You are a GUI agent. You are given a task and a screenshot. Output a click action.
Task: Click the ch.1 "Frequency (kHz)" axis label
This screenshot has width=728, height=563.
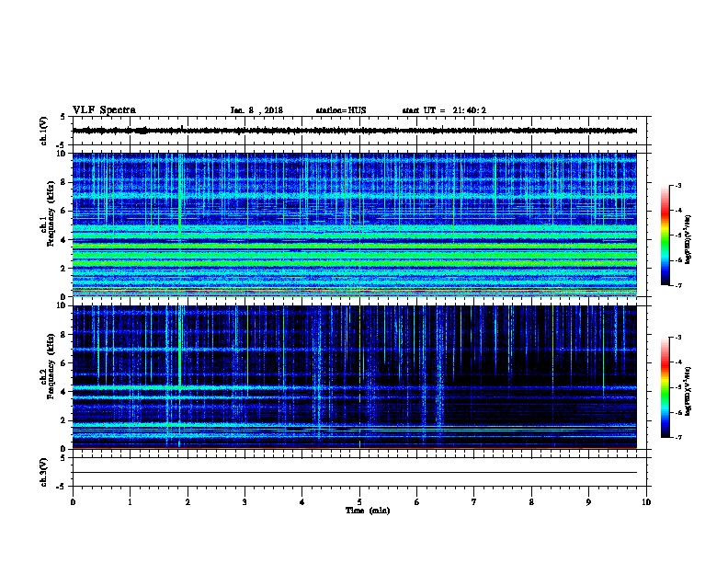click(x=51, y=213)
